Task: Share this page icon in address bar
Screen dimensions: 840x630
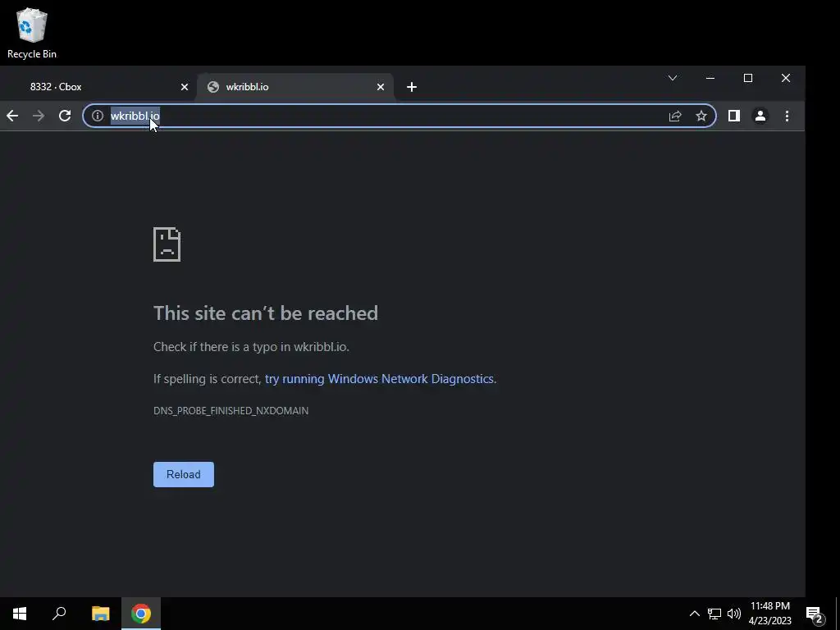Action: tap(675, 116)
